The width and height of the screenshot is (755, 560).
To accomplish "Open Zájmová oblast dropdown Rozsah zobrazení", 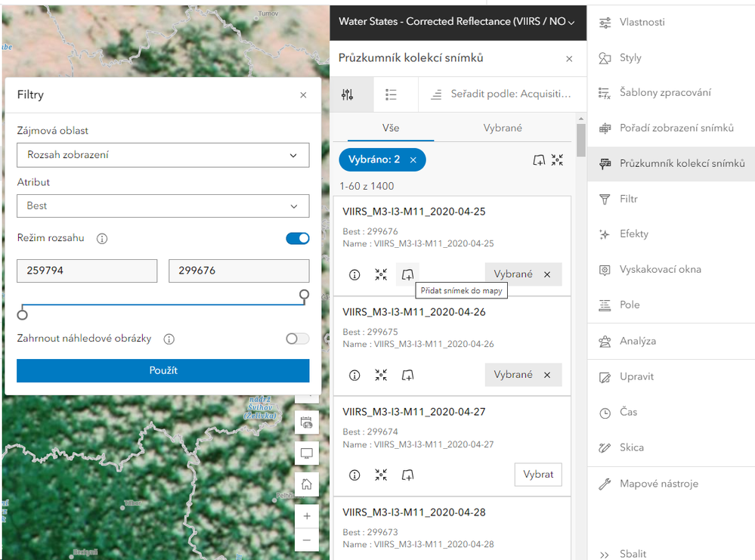I will [x=162, y=155].
